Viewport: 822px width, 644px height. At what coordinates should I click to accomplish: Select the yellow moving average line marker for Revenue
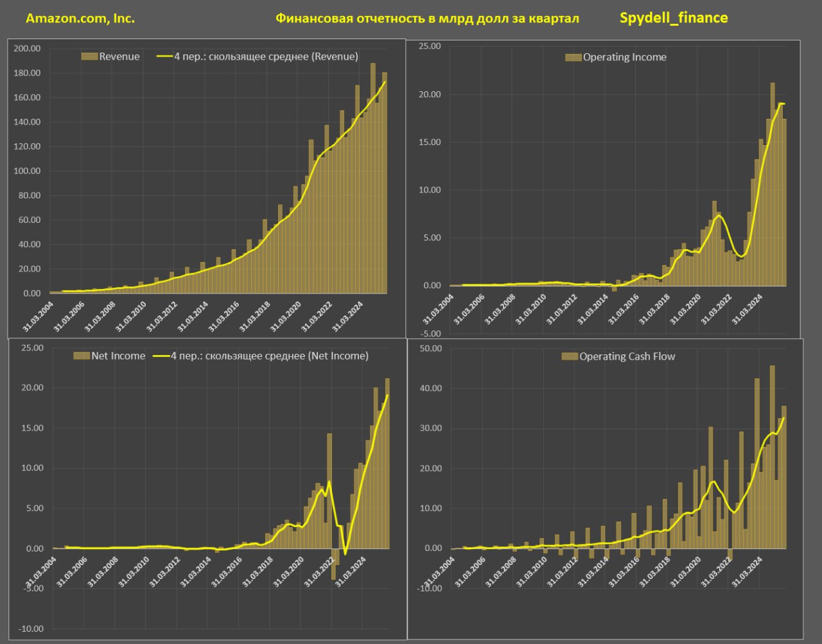click(164, 57)
